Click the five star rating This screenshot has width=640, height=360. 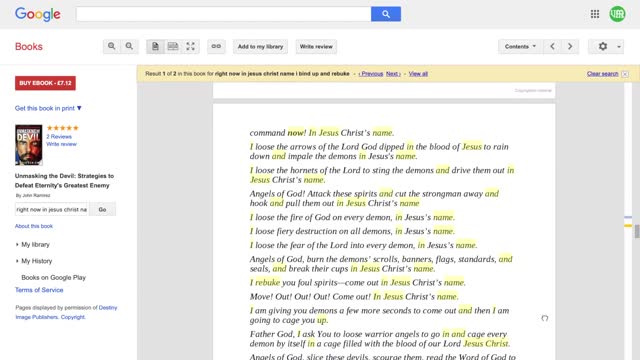(x=62, y=128)
